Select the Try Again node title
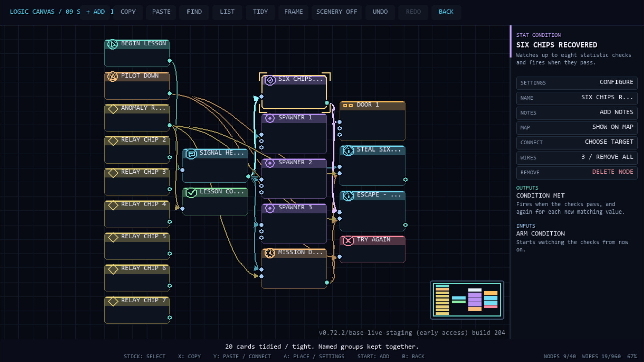 point(373,239)
